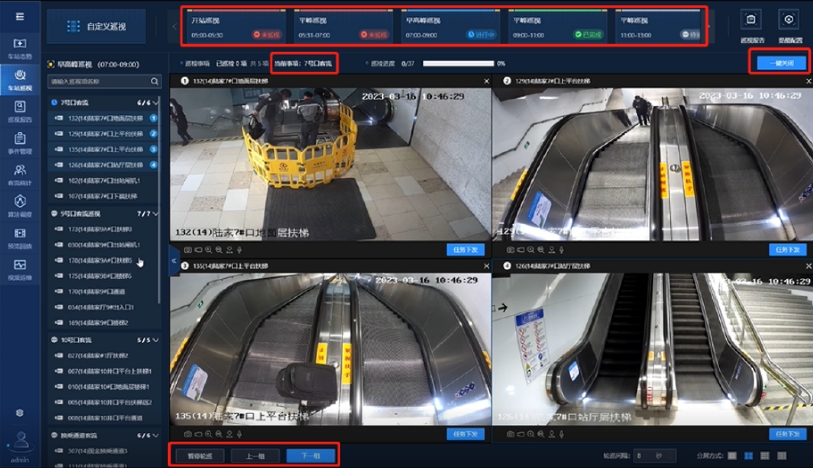Click the admin user avatar
The height and width of the screenshot is (468, 813).
(19, 440)
